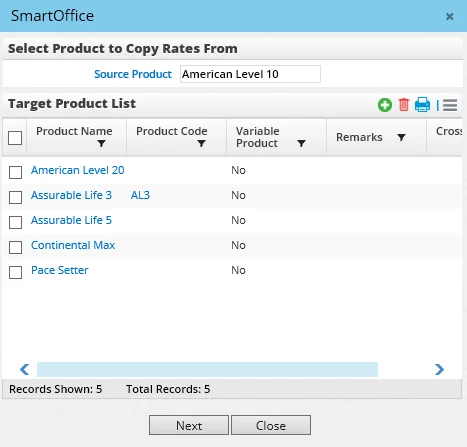Open the Variable Product column filter
Screen dimensions: 467x447
pyautogui.click(x=301, y=143)
